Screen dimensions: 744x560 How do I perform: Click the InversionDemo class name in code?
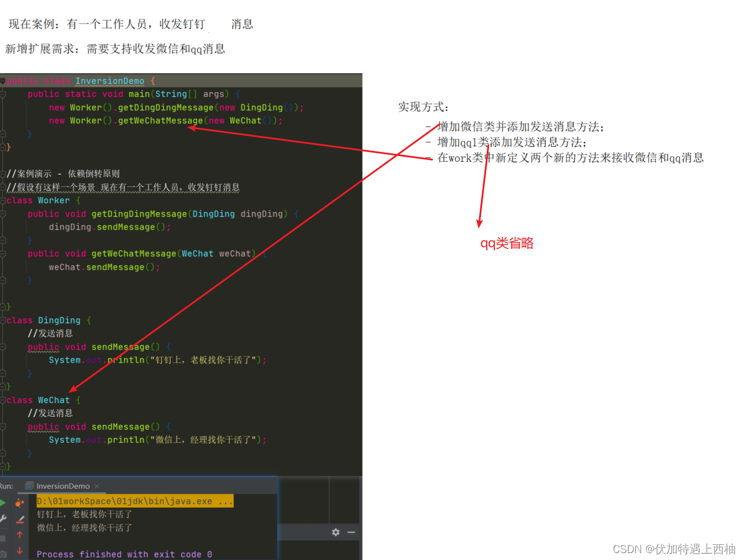pos(110,81)
